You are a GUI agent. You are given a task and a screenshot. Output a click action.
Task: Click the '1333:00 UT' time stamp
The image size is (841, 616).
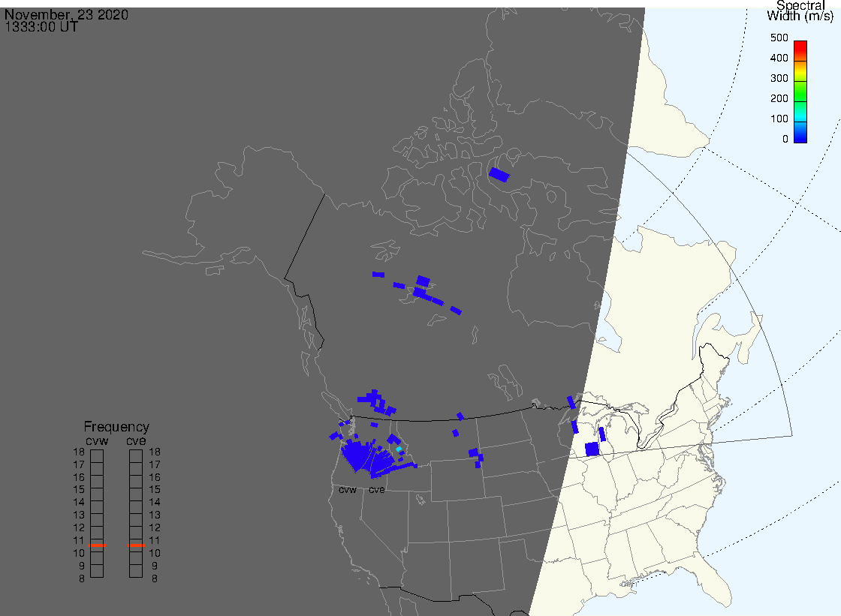[41, 27]
